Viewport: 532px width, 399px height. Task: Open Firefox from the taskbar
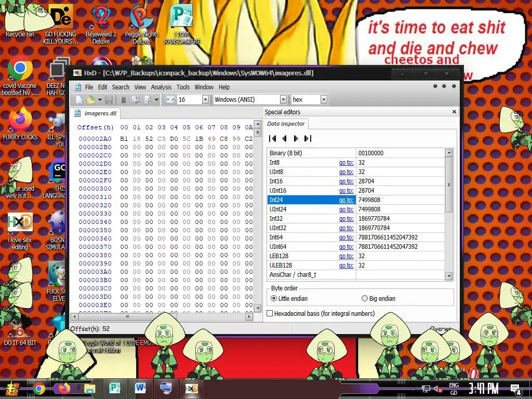pos(64,389)
